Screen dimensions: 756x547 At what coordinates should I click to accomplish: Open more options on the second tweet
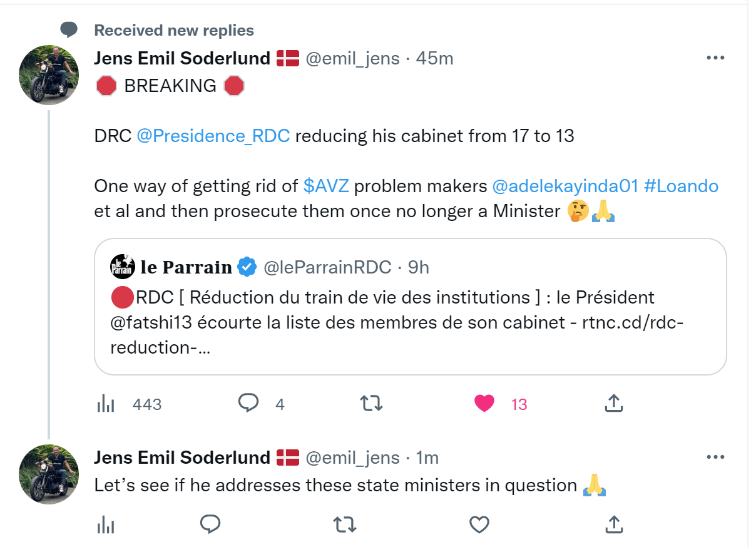tap(715, 458)
